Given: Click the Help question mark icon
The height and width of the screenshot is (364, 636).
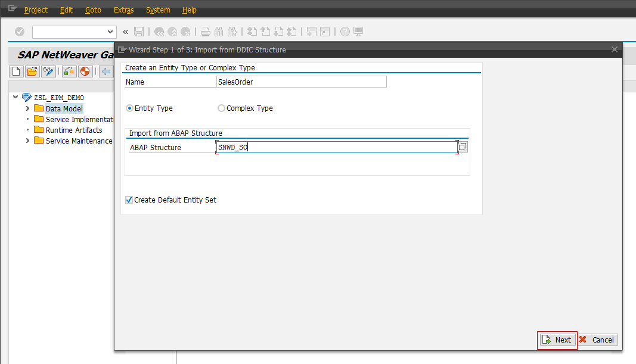Looking at the screenshot, I should 345,31.
